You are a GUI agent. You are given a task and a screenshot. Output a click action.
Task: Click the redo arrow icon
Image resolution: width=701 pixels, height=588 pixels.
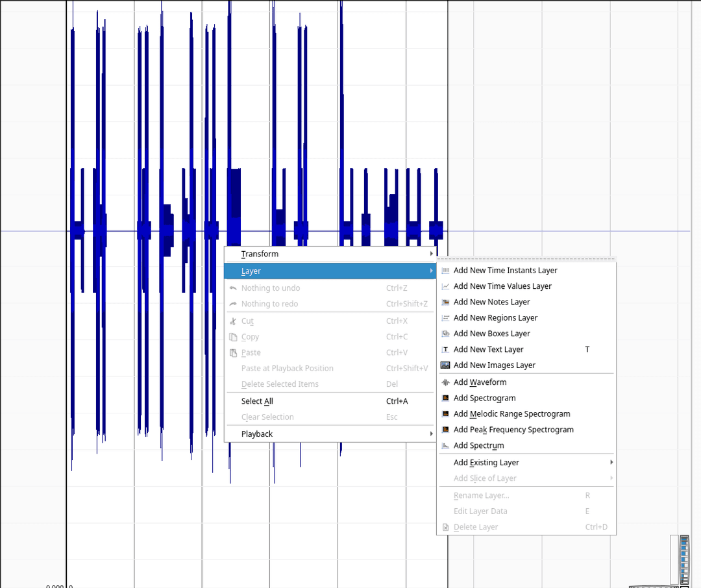233,304
